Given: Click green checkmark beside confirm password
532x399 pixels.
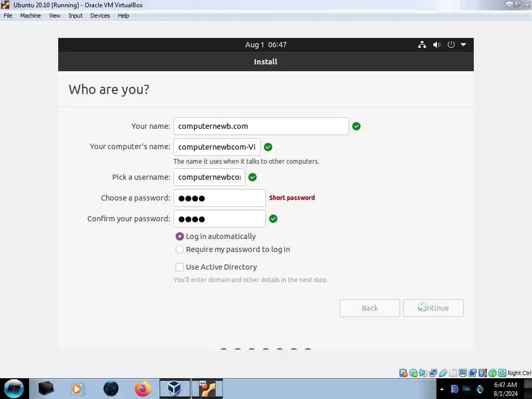Looking at the screenshot, I should click(x=273, y=219).
